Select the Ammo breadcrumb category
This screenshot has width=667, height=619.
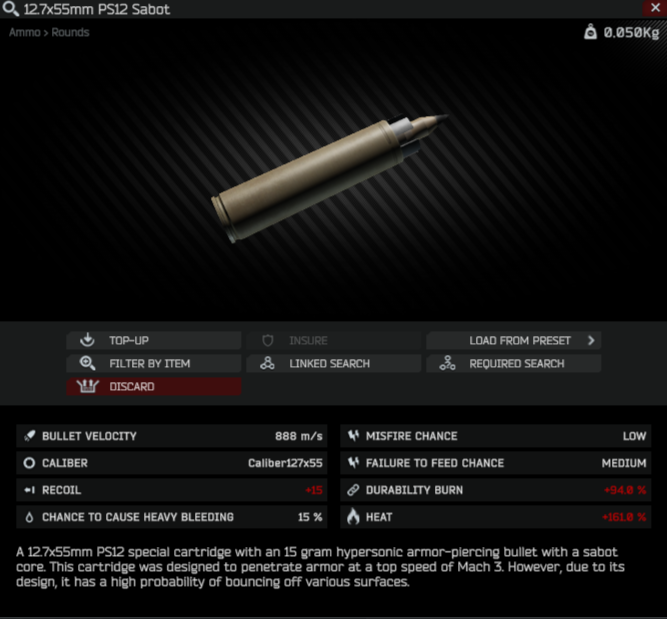pyautogui.click(x=25, y=32)
